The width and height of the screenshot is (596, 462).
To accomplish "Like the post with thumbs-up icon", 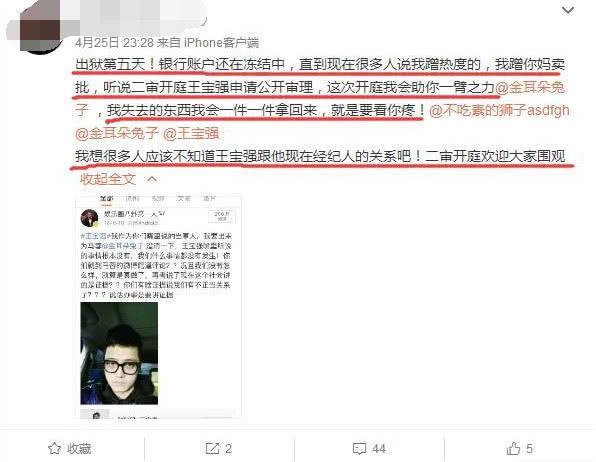I will 513,448.
